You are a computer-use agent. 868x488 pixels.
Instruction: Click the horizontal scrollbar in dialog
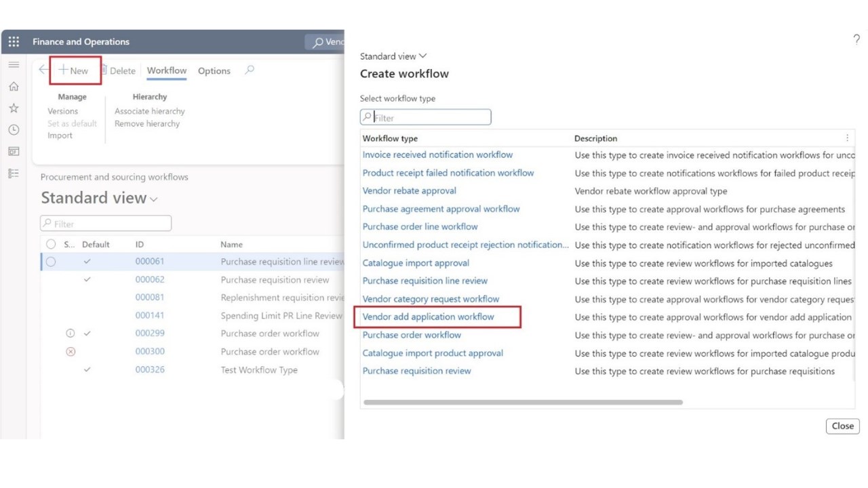(523, 402)
